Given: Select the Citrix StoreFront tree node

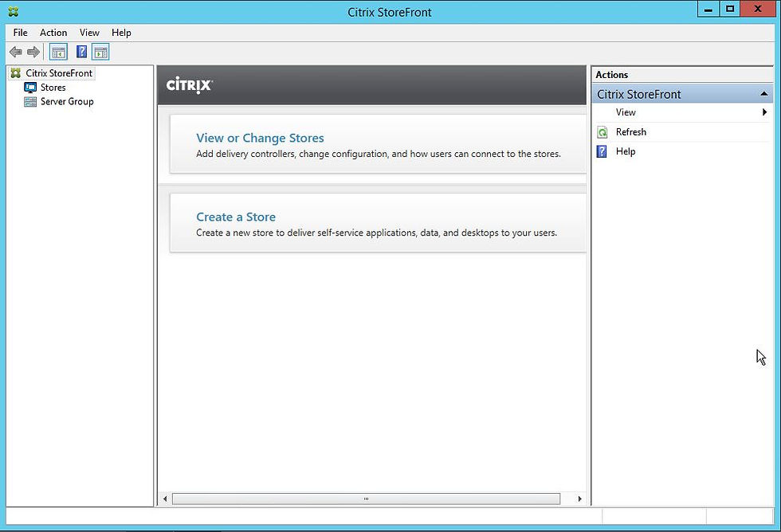Looking at the screenshot, I should coord(59,73).
